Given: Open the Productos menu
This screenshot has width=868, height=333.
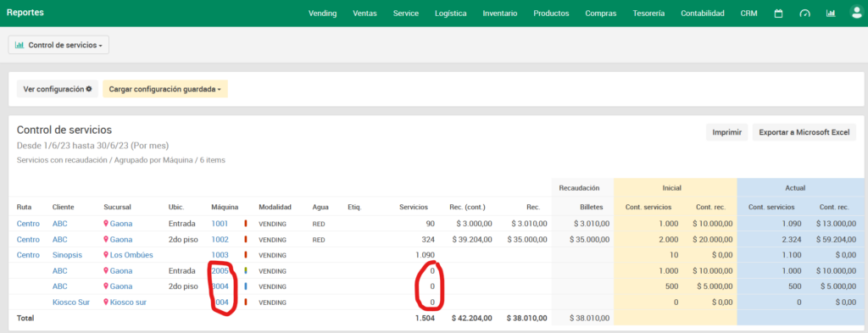Looking at the screenshot, I should point(551,14).
